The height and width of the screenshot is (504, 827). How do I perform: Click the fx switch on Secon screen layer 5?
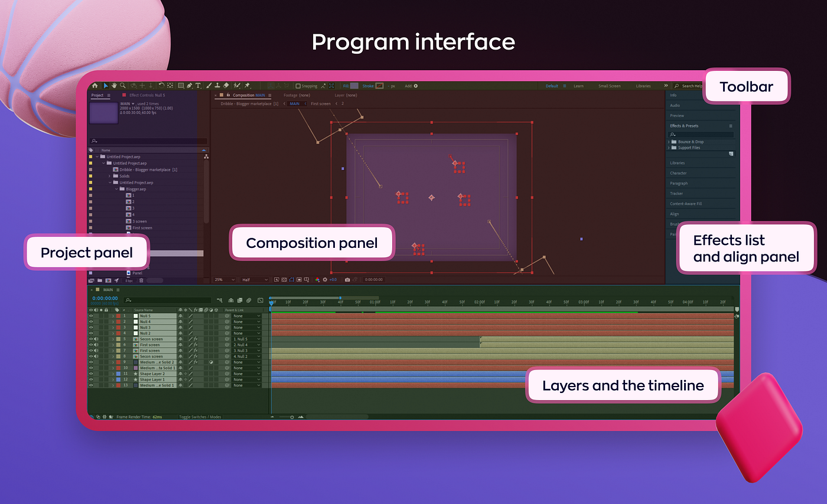click(196, 339)
